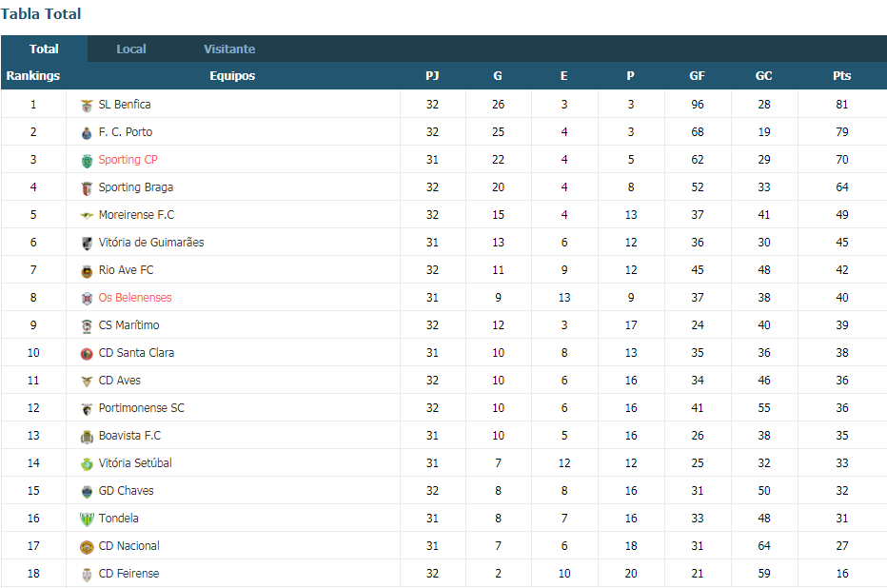Click the SL Benfica club crest icon
Image resolution: width=887 pixels, height=588 pixels.
(87, 106)
